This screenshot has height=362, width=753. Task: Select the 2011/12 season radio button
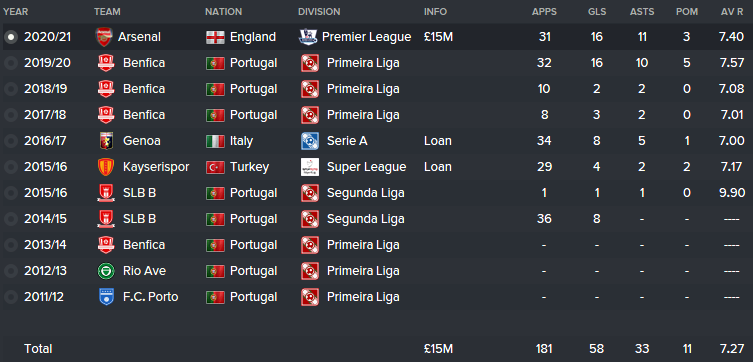pos(11,297)
